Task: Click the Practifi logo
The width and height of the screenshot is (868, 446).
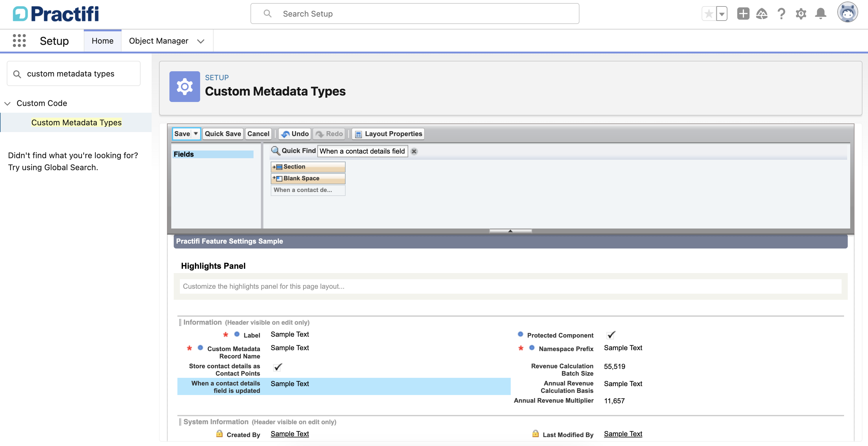Action: (x=56, y=14)
